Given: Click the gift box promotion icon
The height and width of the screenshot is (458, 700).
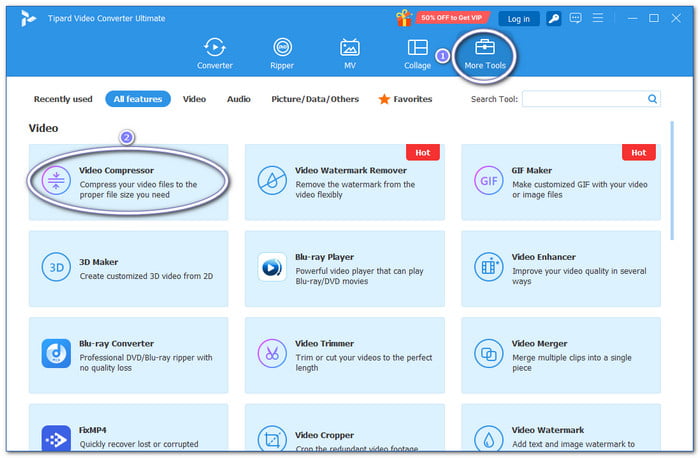Looking at the screenshot, I should (404, 18).
